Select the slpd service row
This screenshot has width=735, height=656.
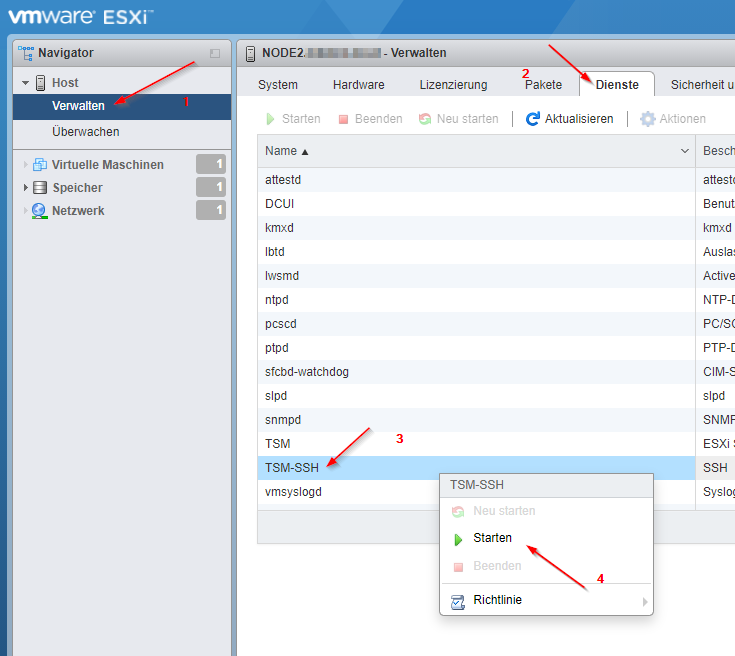476,396
